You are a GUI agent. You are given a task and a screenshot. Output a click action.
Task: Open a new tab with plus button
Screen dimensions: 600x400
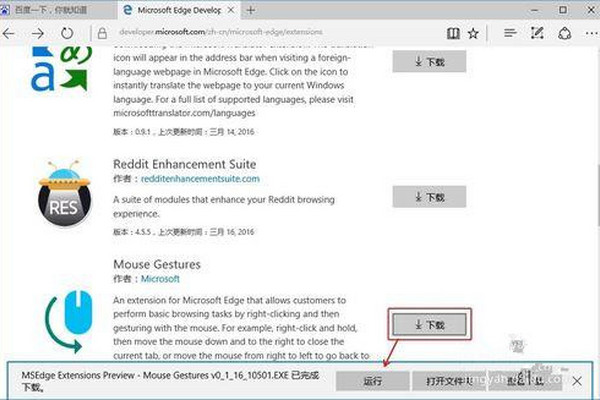click(x=251, y=10)
